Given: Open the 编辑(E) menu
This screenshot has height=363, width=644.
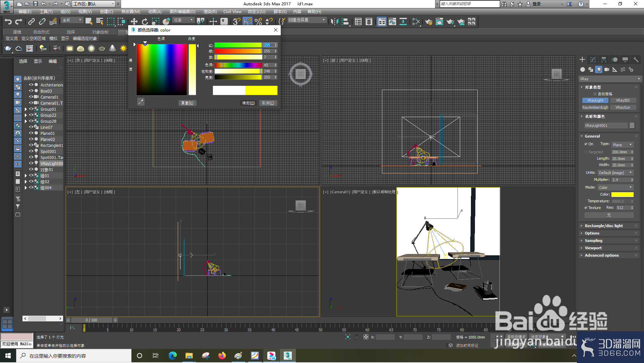Looking at the screenshot, I should coord(25,12).
